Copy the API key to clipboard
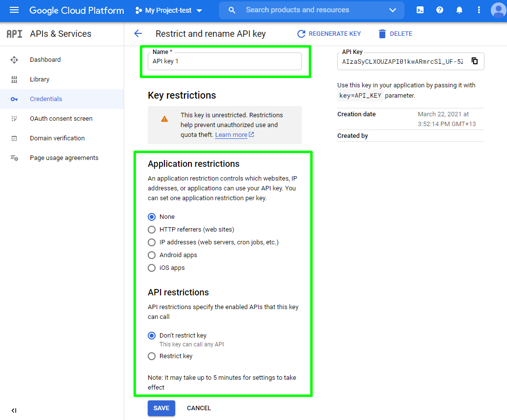Screen dimensions: 507x420 click(x=474, y=61)
